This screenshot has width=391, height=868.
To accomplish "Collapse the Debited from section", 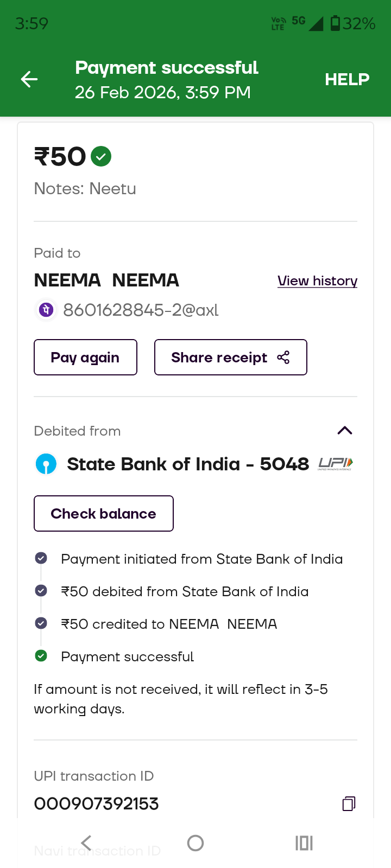I will (345, 431).
